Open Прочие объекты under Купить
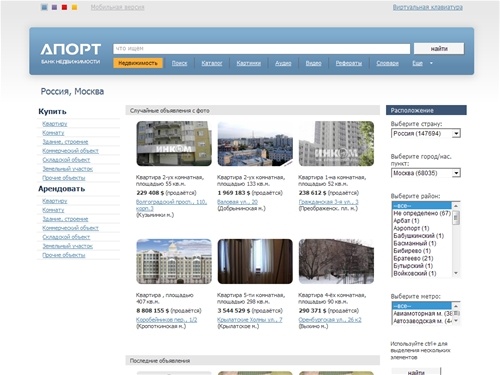Viewport: 500px width, 375px height. click(x=64, y=178)
